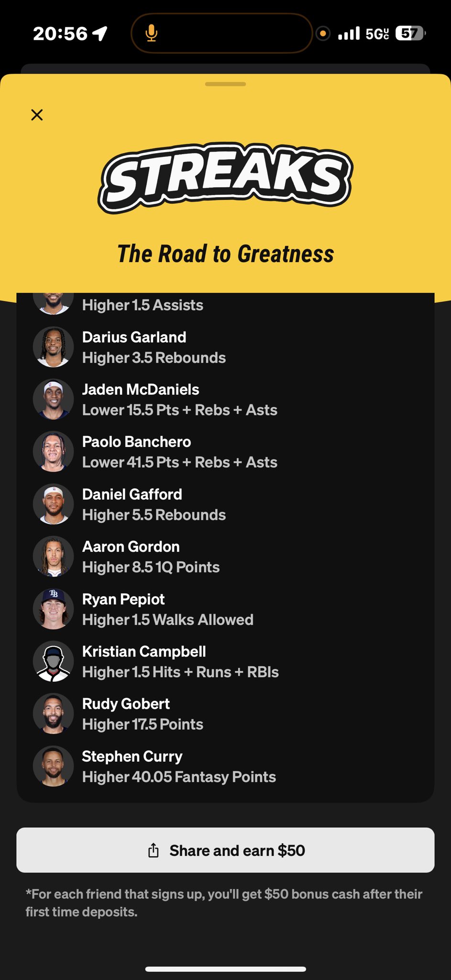Tap the battery indicator in the status bar
Image resolution: width=451 pixels, height=980 pixels.
(410, 33)
